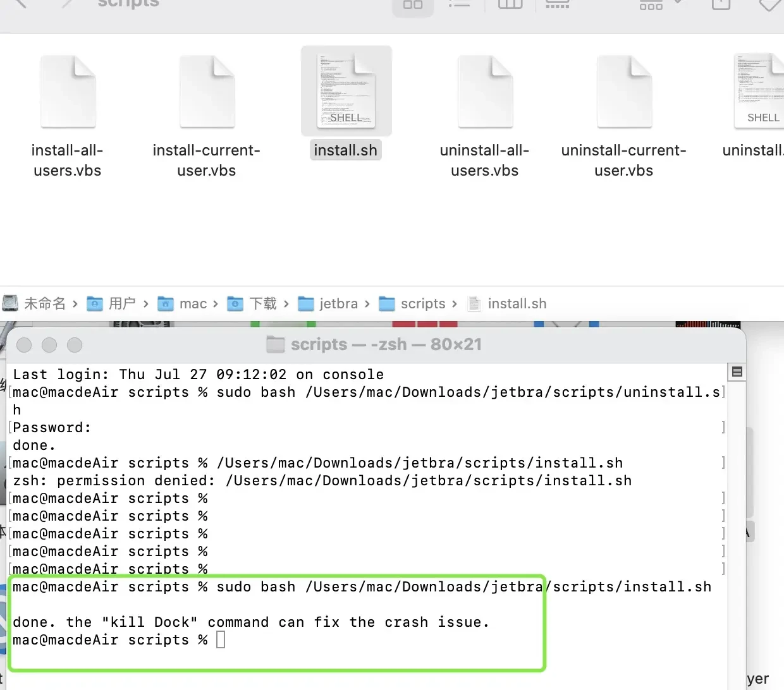
Task: Click the 未命名 volume label in path bar
Action: (x=45, y=304)
